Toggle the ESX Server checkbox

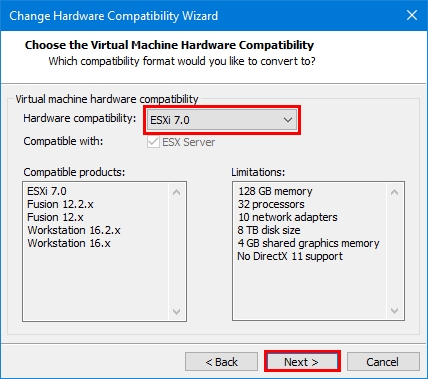point(153,142)
